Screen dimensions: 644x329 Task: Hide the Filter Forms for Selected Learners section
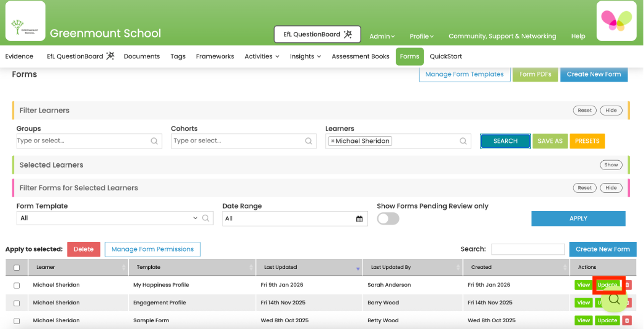pyautogui.click(x=611, y=188)
